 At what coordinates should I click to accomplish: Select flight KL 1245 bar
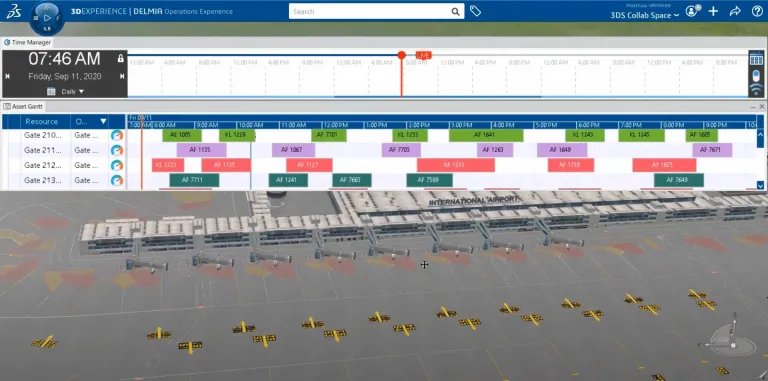coord(641,135)
